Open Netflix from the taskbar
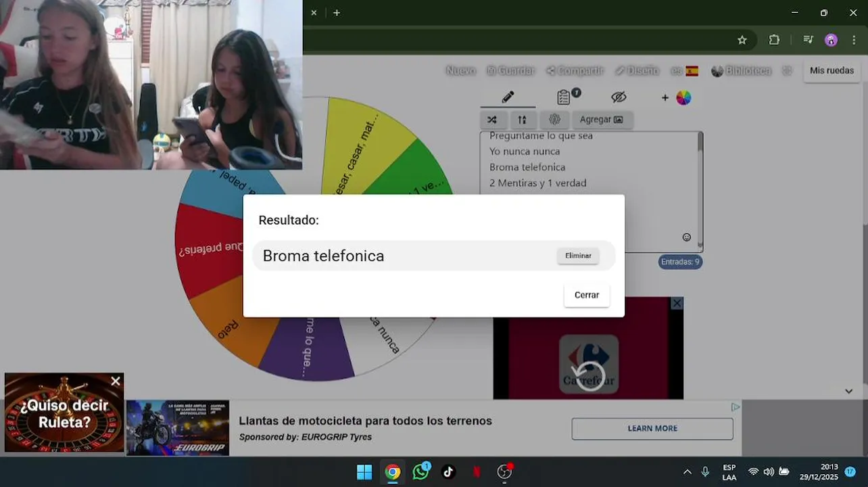The image size is (868, 487). point(477,472)
